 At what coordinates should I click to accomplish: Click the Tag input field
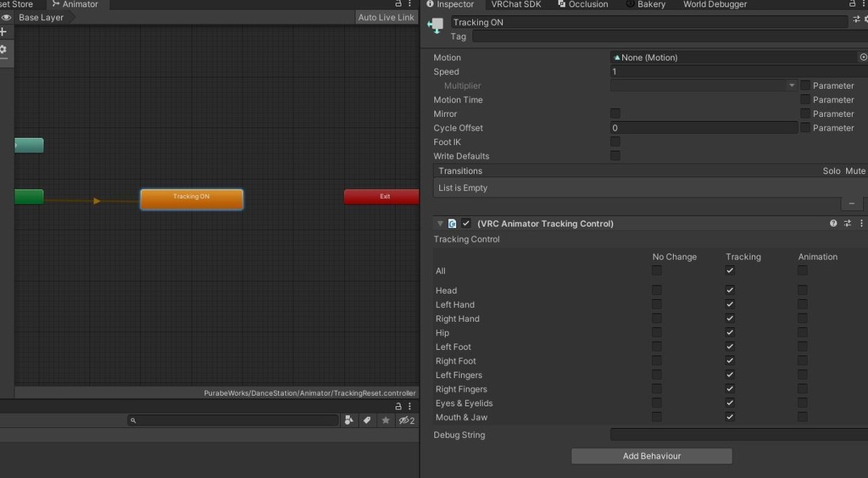coord(670,36)
